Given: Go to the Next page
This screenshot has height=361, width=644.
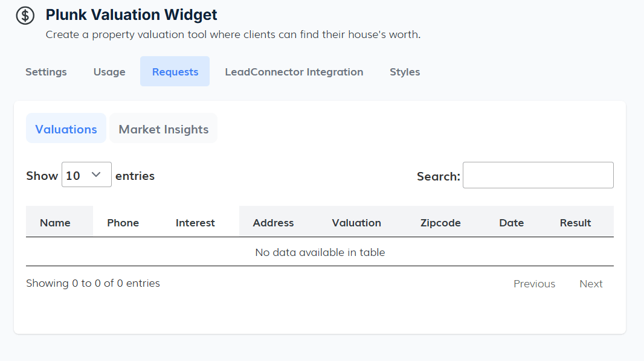Looking at the screenshot, I should coord(591,284).
